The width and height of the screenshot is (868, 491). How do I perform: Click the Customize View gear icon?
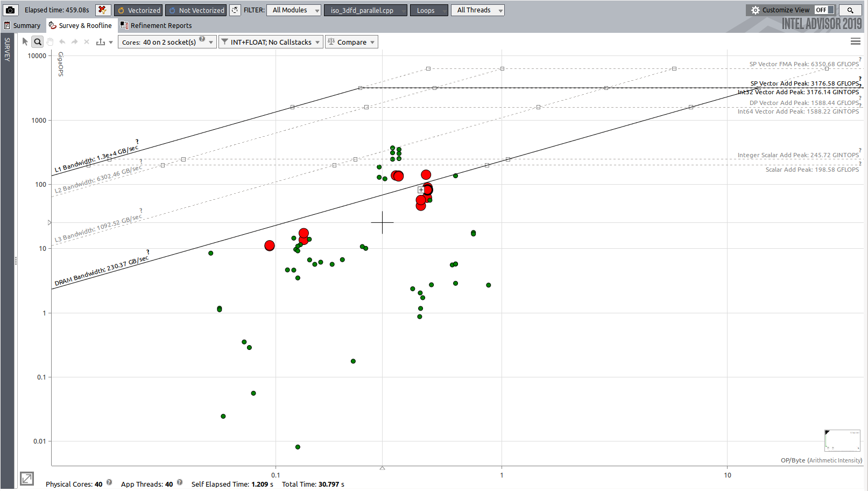[756, 10]
